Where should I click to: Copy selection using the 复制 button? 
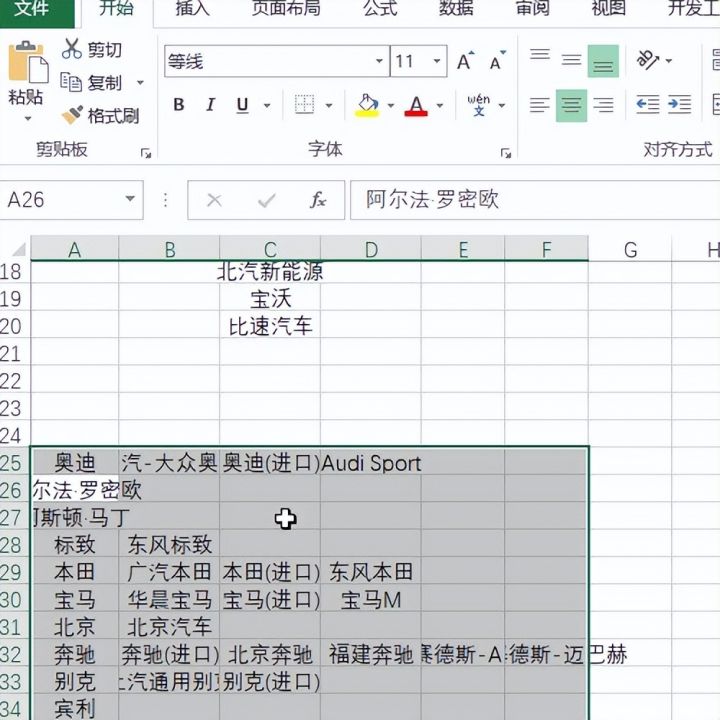(x=92, y=83)
